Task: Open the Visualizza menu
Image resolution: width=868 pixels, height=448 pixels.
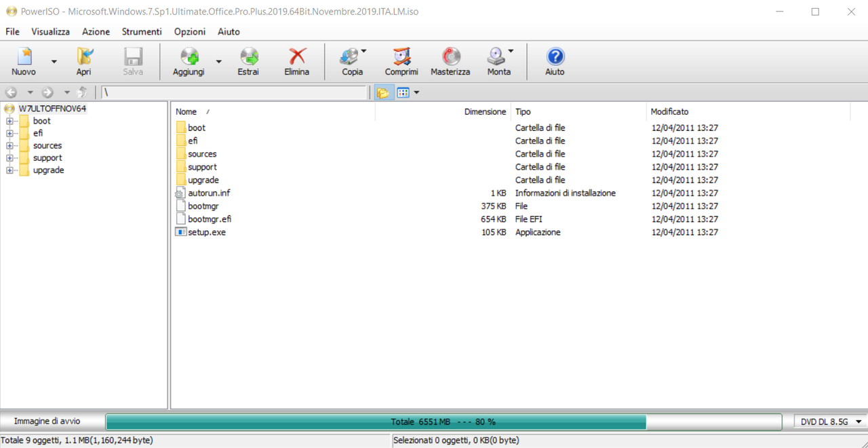Action: coord(50,32)
